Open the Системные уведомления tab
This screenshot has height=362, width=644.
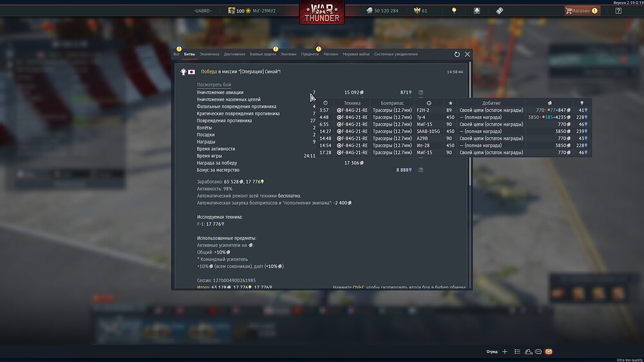(x=396, y=54)
